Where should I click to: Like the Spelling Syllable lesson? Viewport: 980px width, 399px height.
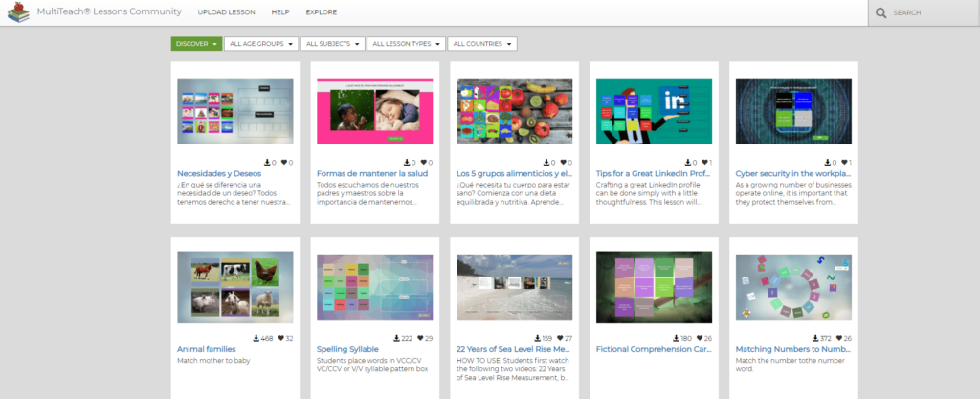419,338
